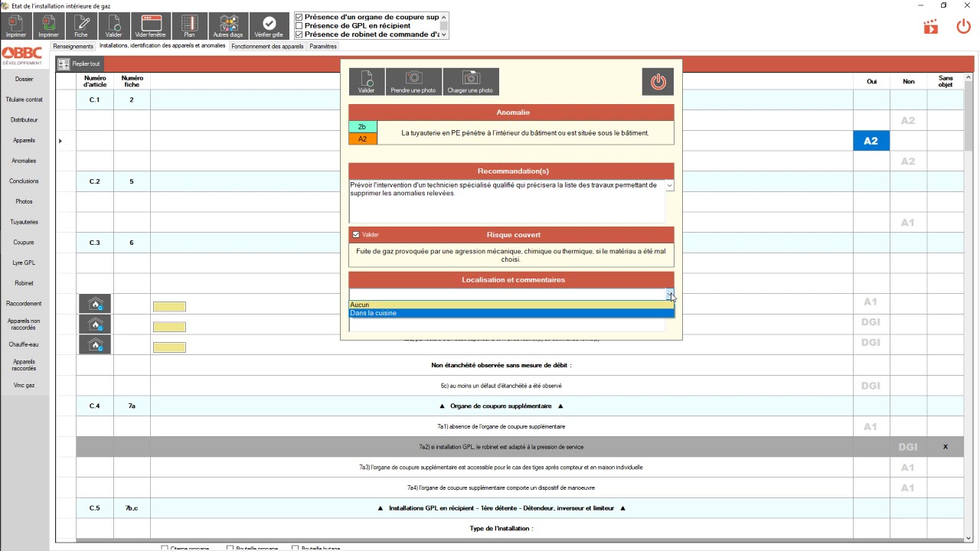Viewport: 980px width, 551px height.
Task: Click Appareils non raccordés sidebar entry
Action: coord(24,324)
